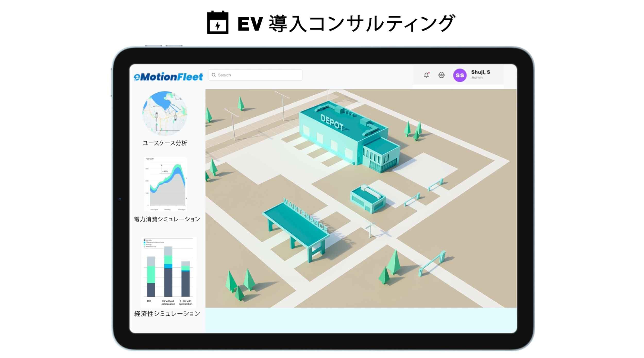644x358 pixels.
Task: Open settings via the gear icon
Action: point(441,75)
